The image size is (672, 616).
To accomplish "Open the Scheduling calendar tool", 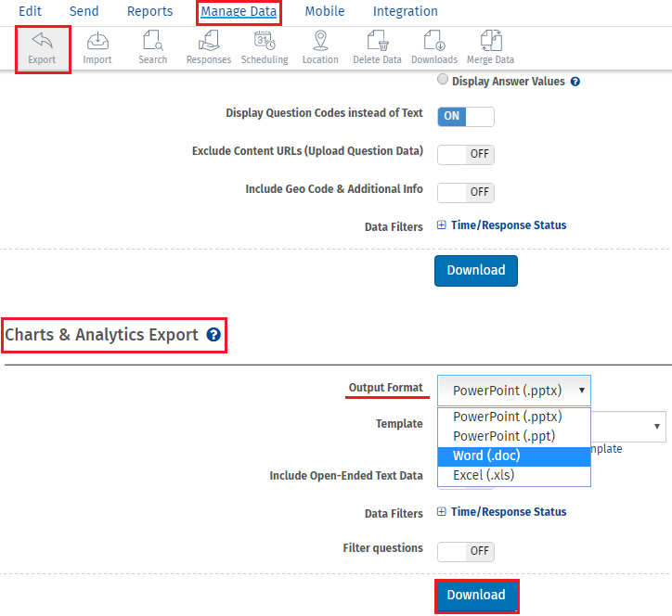I will (265, 49).
